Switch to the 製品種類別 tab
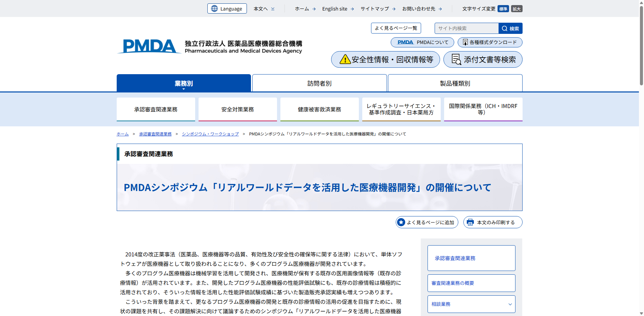Screen dimensions: 644x316 (x=455, y=83)
